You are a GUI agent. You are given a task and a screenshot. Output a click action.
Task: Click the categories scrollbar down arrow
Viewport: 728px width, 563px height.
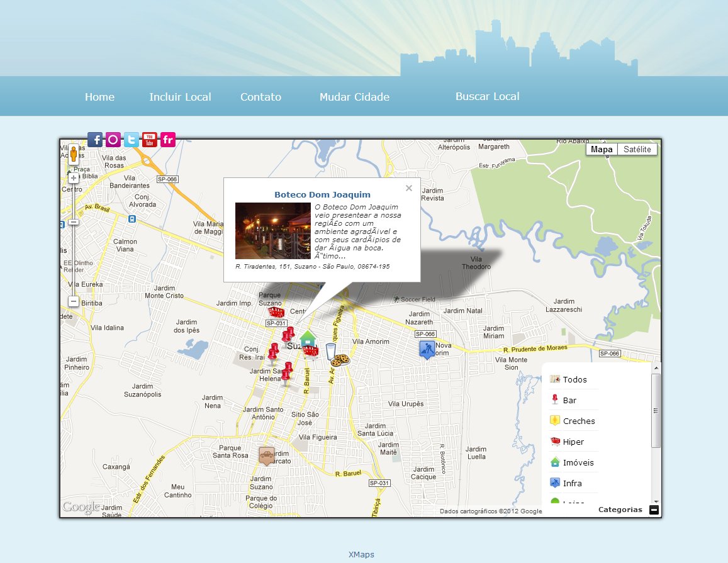coord(656,502)
